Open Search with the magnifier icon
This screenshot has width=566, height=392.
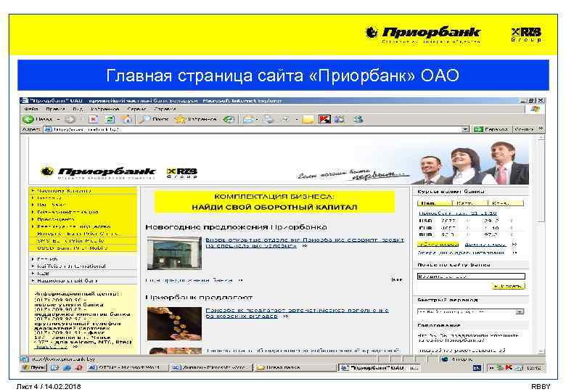[144, 119]
